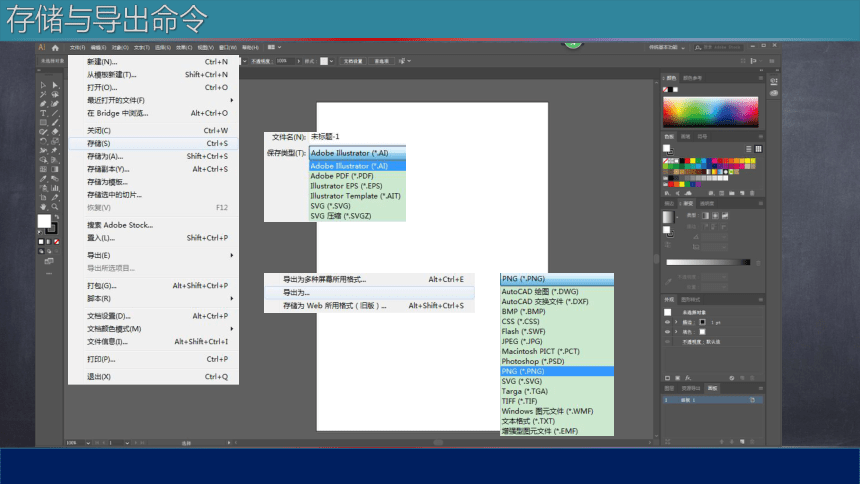The width and height of the screenshot is (860, 484).
Task: Pick a color from the spectrum bar
Action: (x=711, y=112)
